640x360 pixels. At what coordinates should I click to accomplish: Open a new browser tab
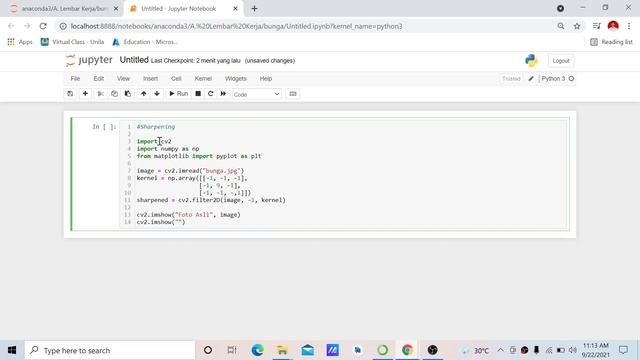point(254,9)
